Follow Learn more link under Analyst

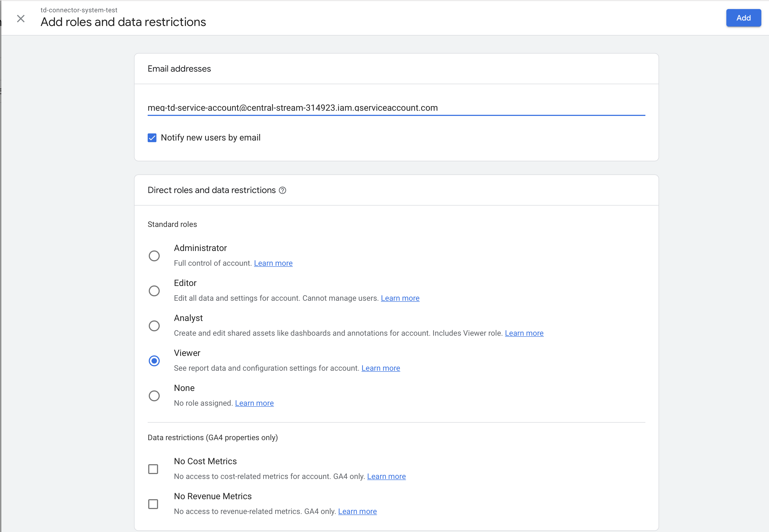[524, 333]
